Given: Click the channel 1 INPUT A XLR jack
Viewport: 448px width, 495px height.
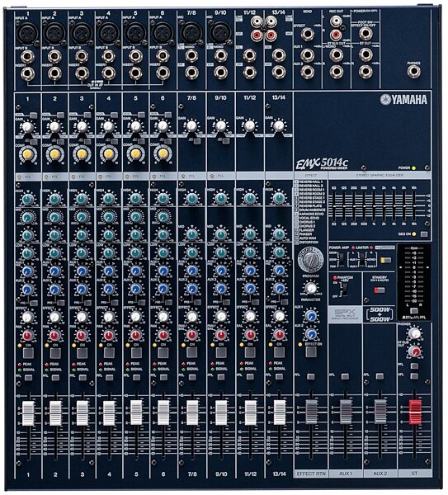Looking at the screenshot, I should pyautogui.click(x=27, y=33).
